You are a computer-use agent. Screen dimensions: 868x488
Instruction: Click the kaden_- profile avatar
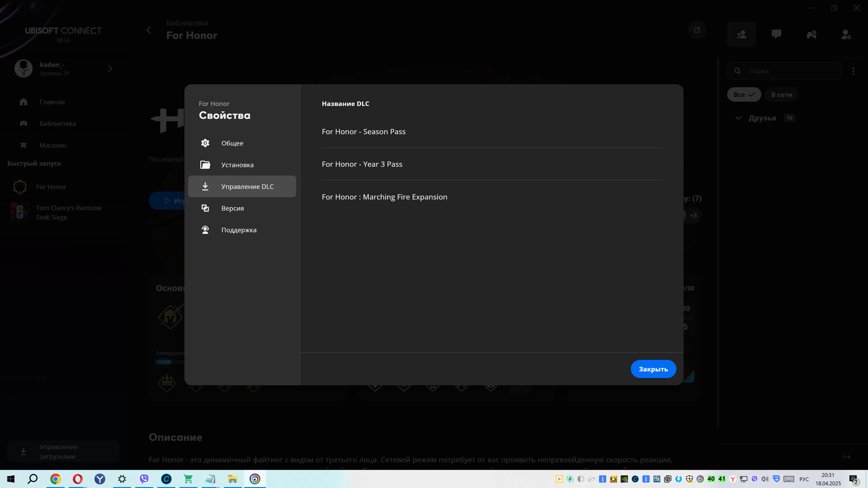coord(23,68)
